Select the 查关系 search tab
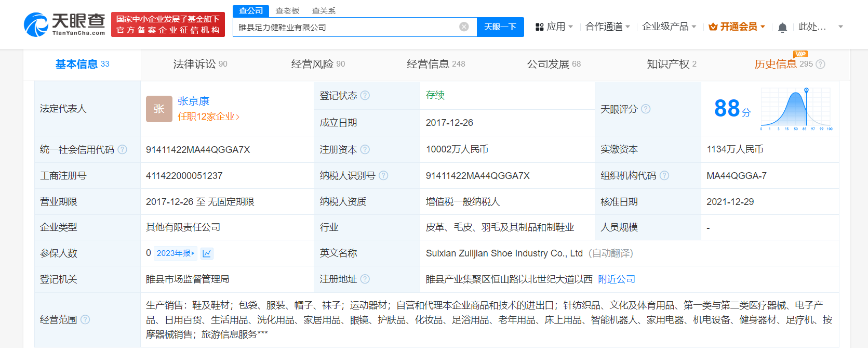868x348 pixels. [x=324, y=10]
